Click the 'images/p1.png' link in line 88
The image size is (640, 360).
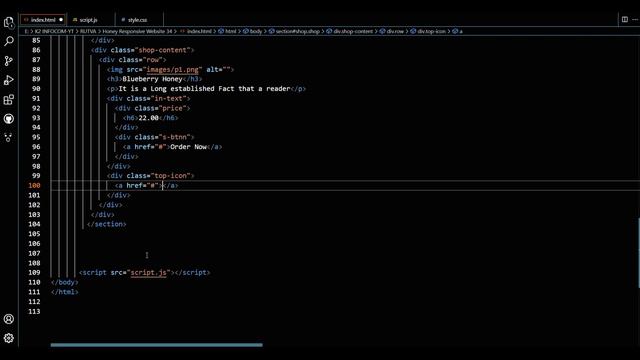coord(172,69)
